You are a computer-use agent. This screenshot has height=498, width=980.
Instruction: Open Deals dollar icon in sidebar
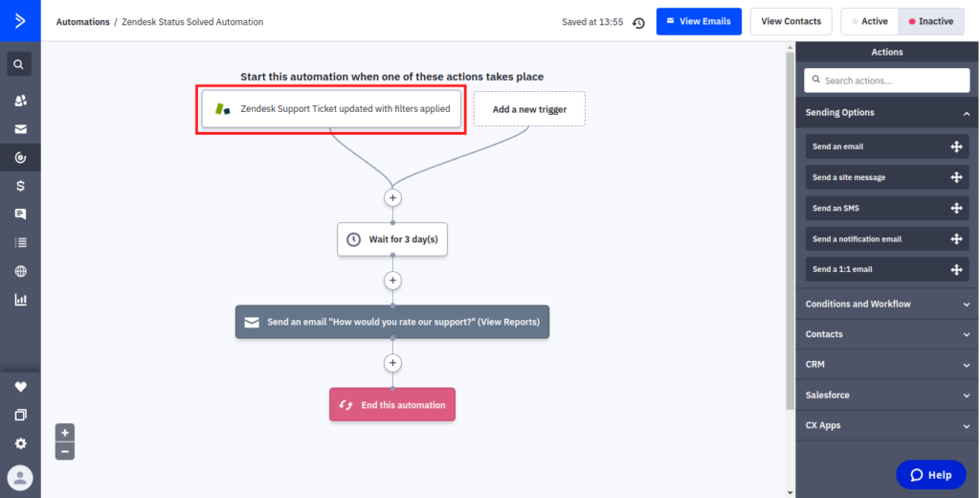point(20,186)
